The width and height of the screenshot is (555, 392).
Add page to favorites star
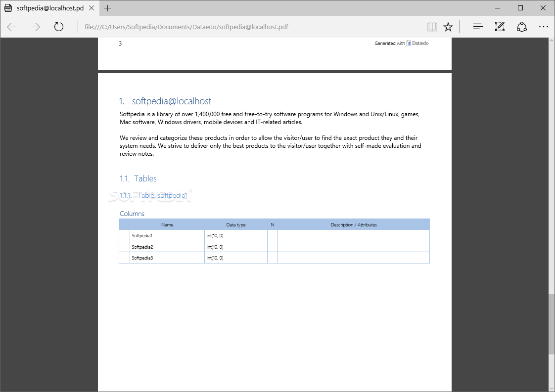point(448,27)
